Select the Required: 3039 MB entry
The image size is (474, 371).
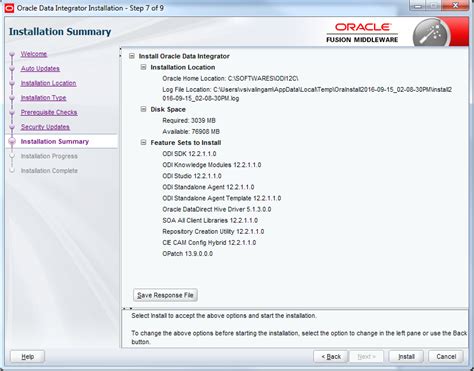click(x=189, y=120)
